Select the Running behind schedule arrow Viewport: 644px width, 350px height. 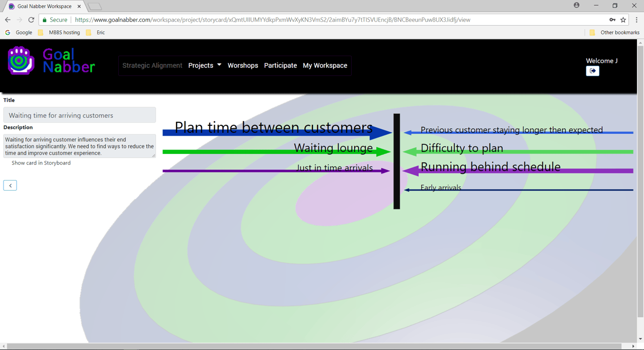click(518, 171)
